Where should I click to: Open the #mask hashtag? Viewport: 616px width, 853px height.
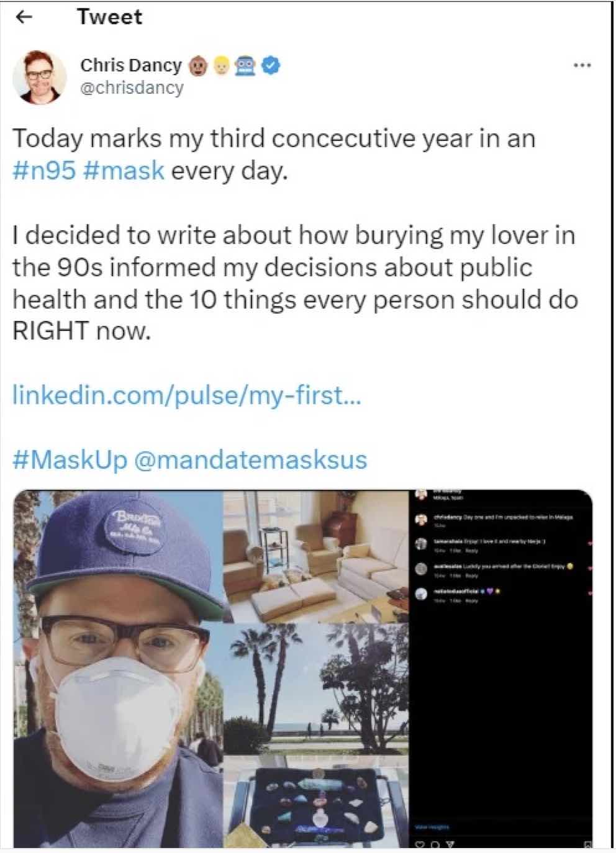tap(123, 170)
